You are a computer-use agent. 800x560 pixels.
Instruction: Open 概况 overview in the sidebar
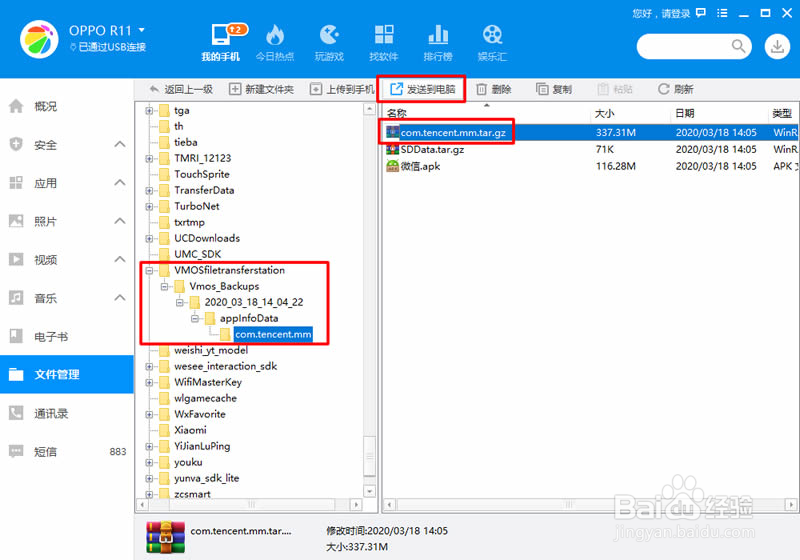pyautogui.click(x=66, y=106)
